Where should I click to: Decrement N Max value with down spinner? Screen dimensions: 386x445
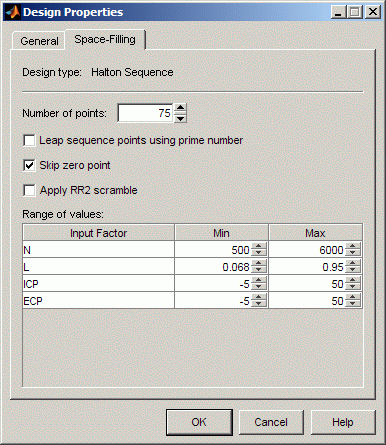(353, 253)
